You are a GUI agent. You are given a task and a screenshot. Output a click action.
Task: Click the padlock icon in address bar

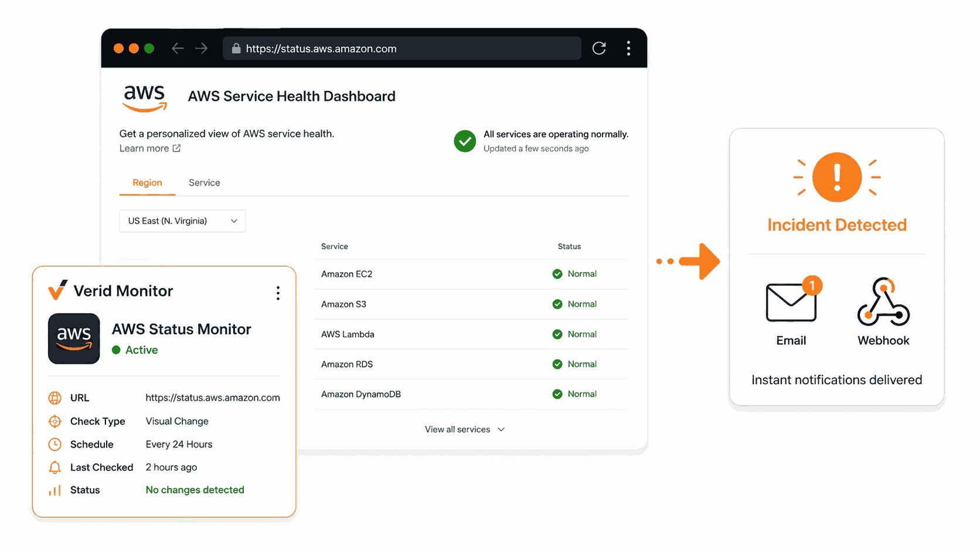[x=236, y=48]
